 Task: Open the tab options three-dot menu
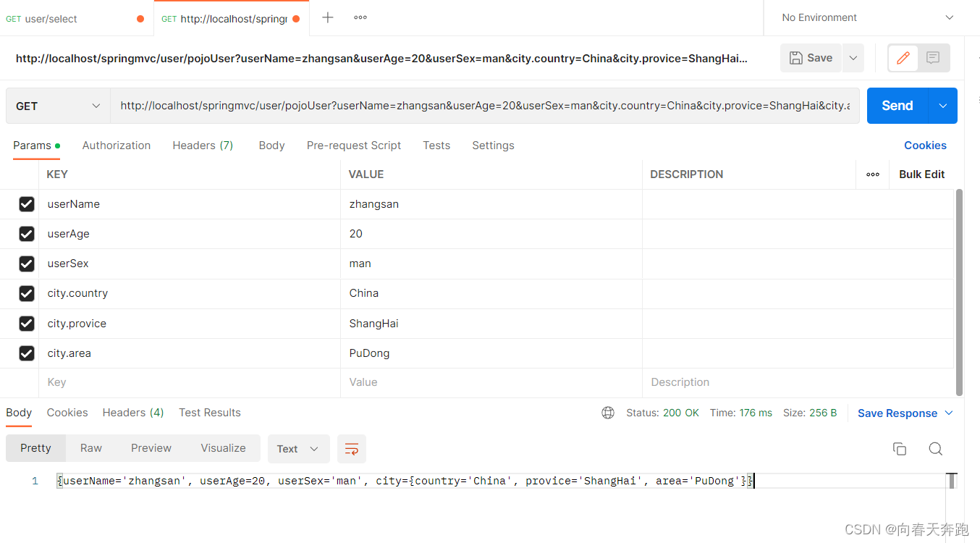click(x=360, y=17)
